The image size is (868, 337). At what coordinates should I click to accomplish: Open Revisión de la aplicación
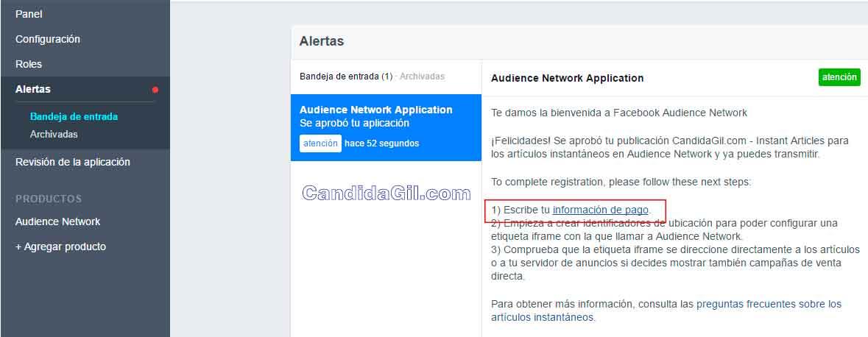tap(73, 162)
